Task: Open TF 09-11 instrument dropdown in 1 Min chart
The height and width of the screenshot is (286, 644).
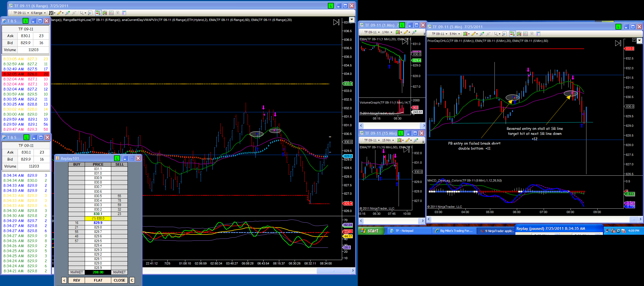Action: click(372, 32)
